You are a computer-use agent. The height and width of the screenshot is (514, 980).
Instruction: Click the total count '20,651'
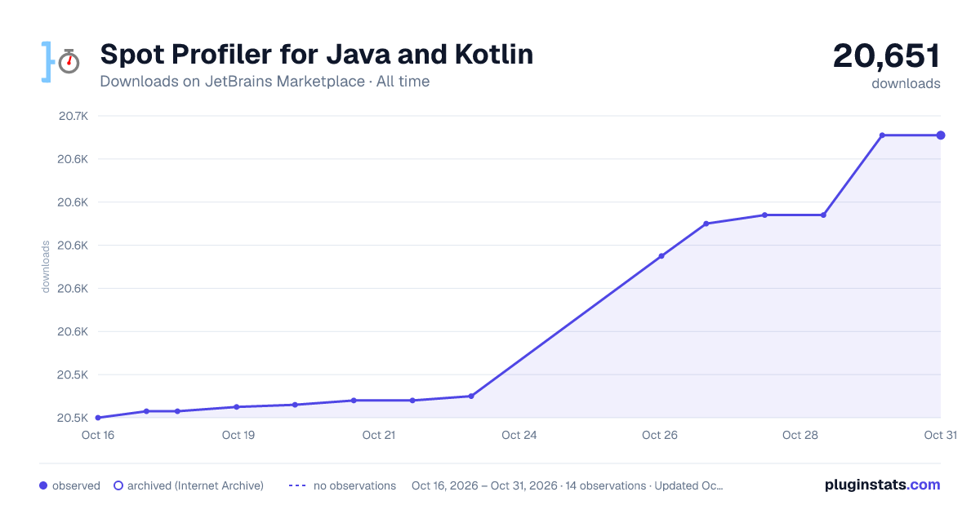[x=886, y=55]
